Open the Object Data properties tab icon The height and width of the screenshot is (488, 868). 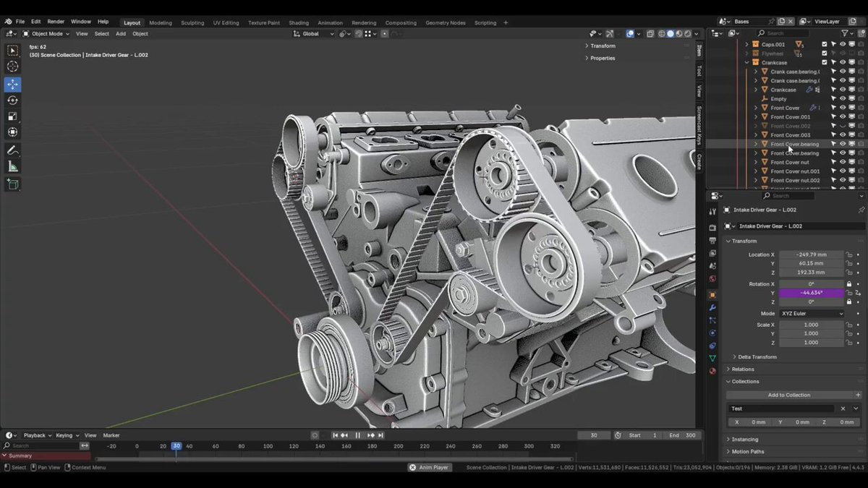pyautogui.click(x=712, y=358)
